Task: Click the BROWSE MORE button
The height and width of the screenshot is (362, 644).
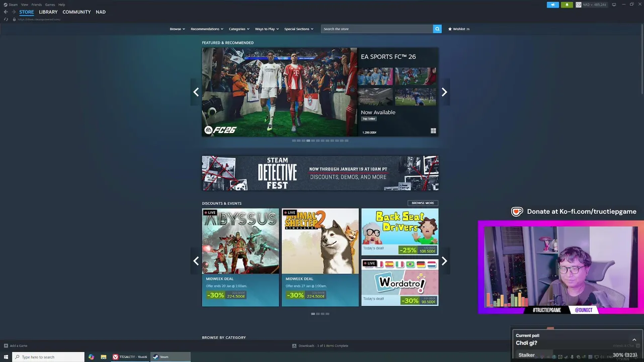Action: point(423,203)
